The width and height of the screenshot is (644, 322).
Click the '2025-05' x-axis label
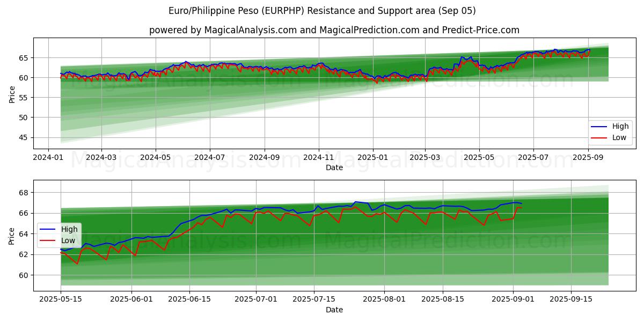tap(479, 157)
